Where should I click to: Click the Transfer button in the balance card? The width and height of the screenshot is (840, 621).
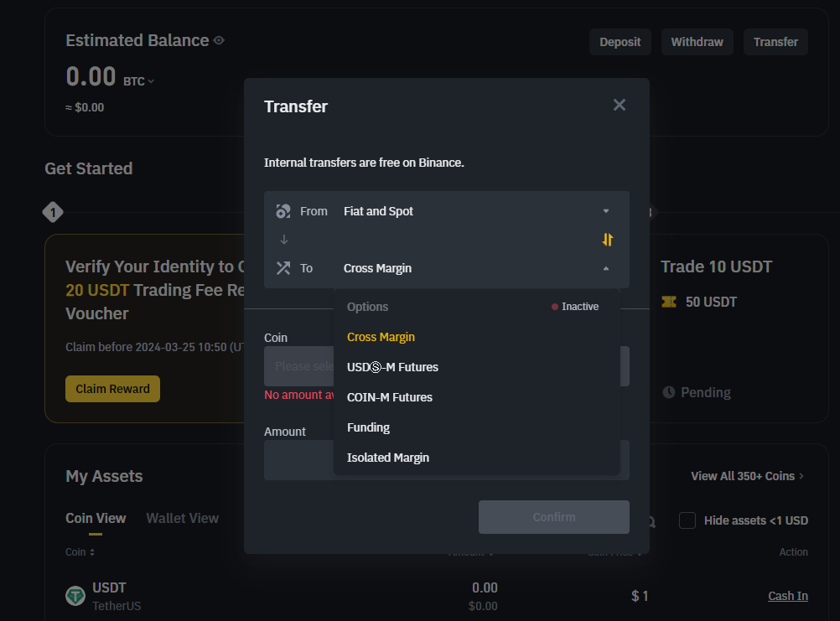[775, 42]
